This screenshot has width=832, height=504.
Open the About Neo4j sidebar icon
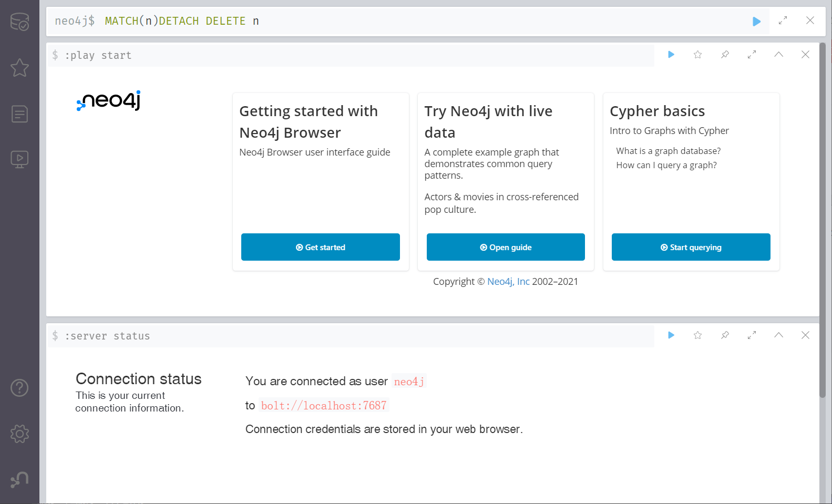[x=19, y=479]
